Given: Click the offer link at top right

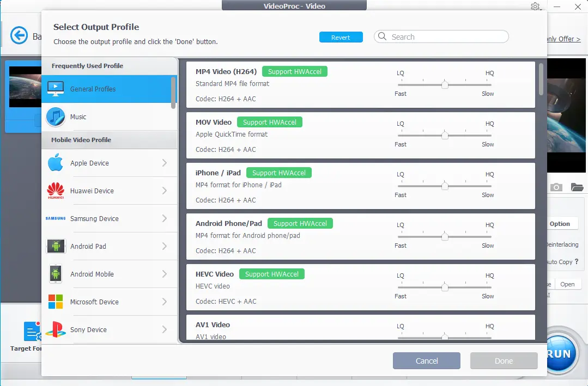Looking at the screenshot, I should tap(563, 39).
